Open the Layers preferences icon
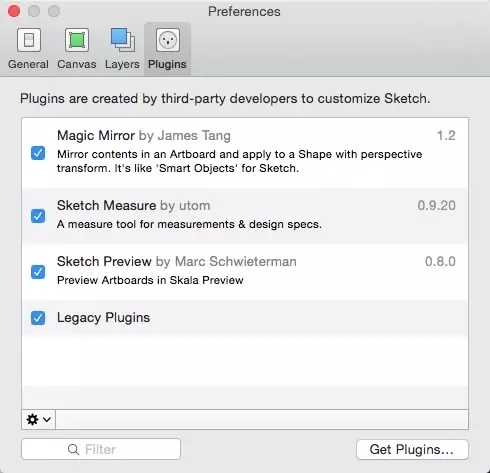490x473 pixels. (x=123, y=40)
